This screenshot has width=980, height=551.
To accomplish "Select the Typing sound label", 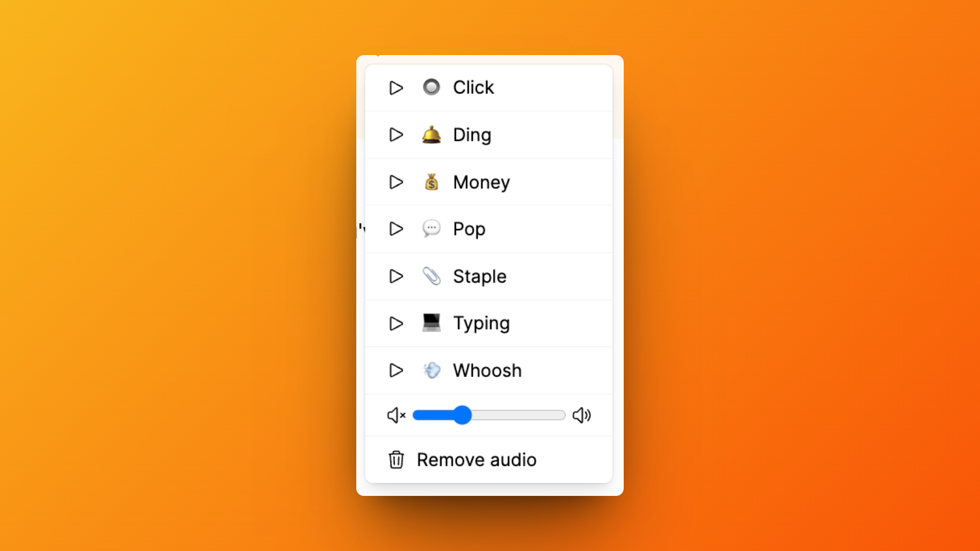I will (x=481, y=323).
